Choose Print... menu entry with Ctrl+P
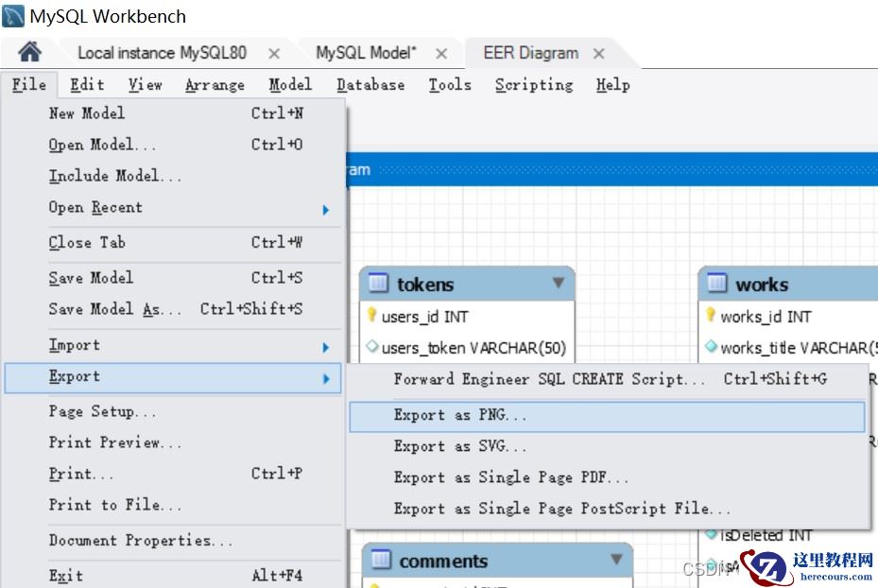The image size is (878, 588). coord(173,475)
